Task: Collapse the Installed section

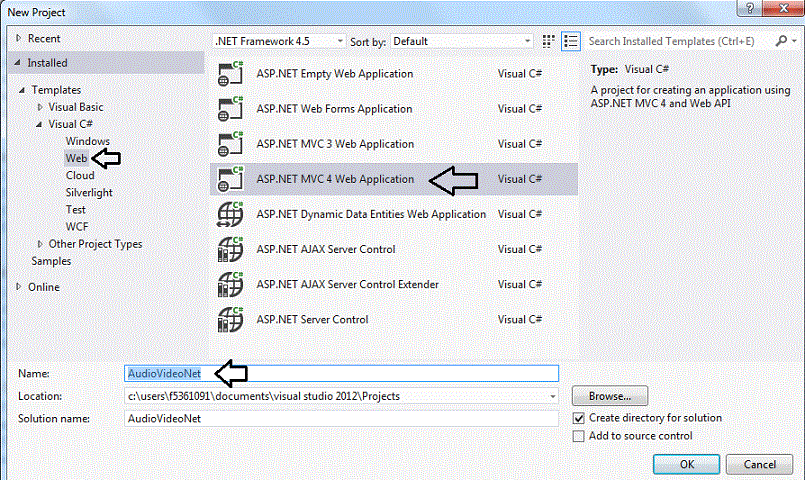Action: pos(17,63)
